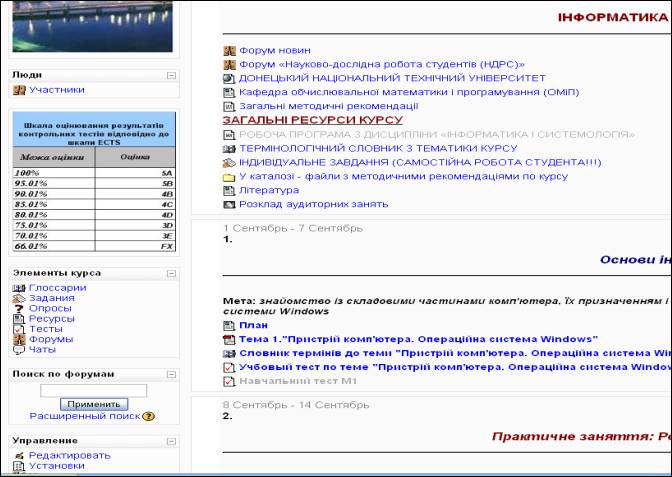Open the Форумы link
Viewport: 672px width, 477px height.
[51, 339]
